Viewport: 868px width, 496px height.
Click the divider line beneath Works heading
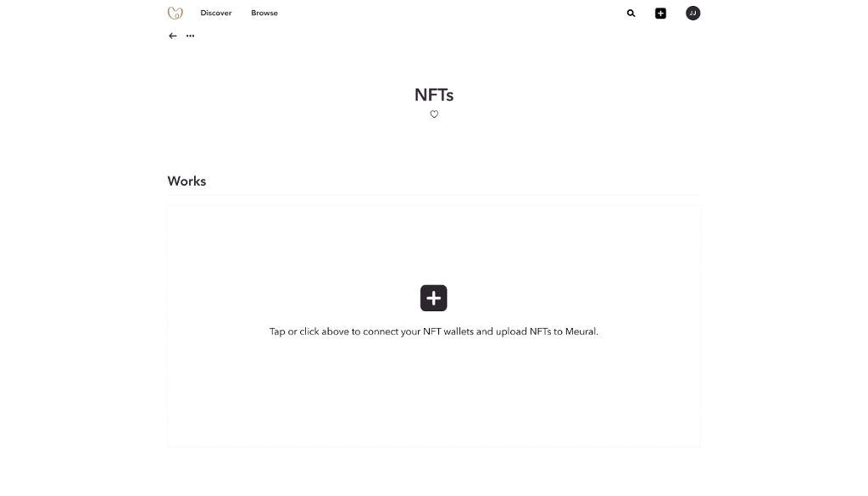434,195
